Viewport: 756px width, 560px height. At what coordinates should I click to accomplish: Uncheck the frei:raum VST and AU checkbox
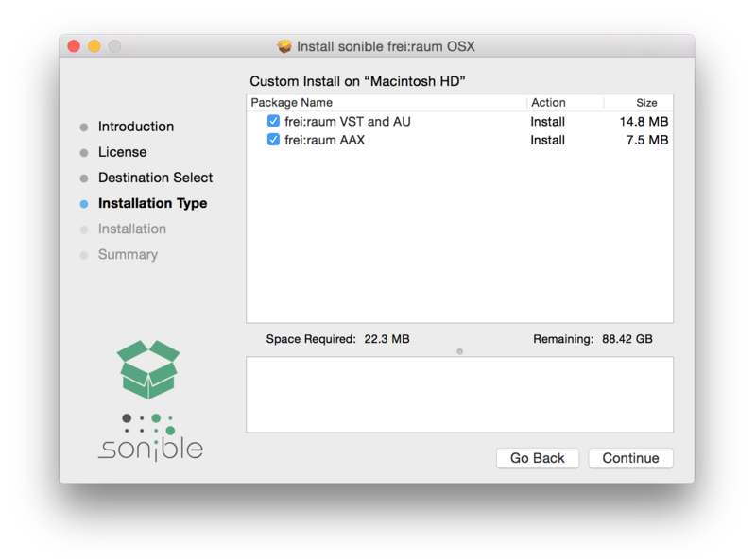[x=273, y=121]
